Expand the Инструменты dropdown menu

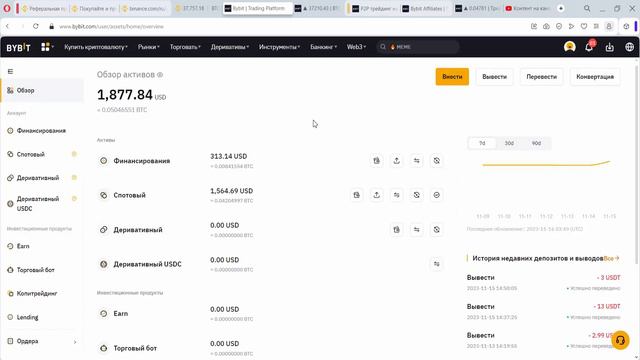pyautogui.click(x=280, y=47)
